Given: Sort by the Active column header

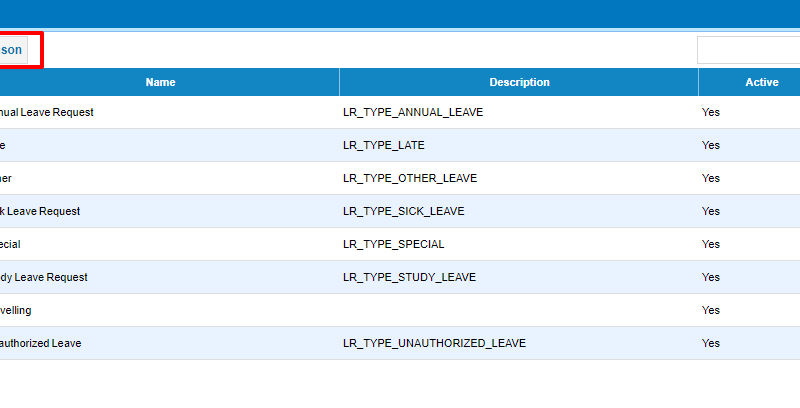Looking at the screenshot, I should pos(762,82).
